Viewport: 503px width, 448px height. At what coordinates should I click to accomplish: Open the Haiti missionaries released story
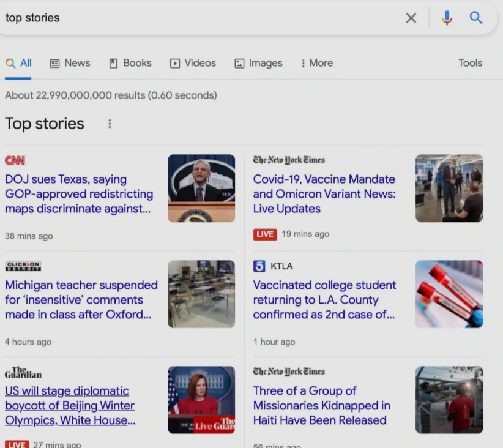click(x=321, y=405)
